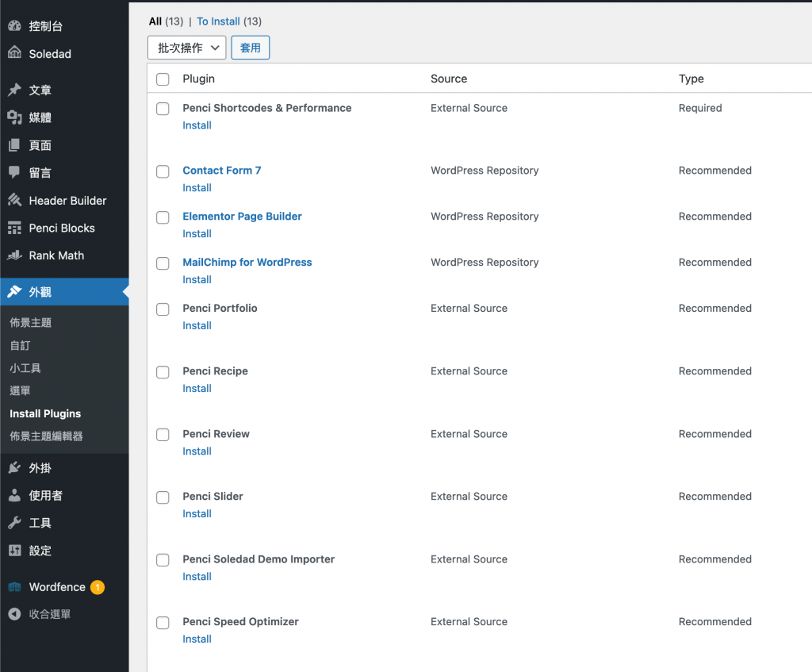This screenshot has width=812, height=672.
Task: Click the Rank Math chart icon
Action: [x=14, y=255]
